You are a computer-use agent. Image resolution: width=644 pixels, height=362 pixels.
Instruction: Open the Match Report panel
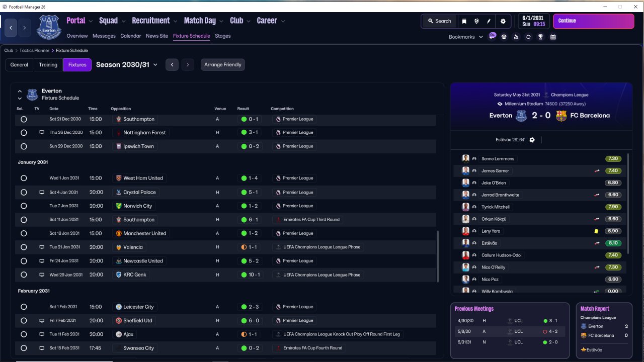pyautogui.click(x=604, y=330)
